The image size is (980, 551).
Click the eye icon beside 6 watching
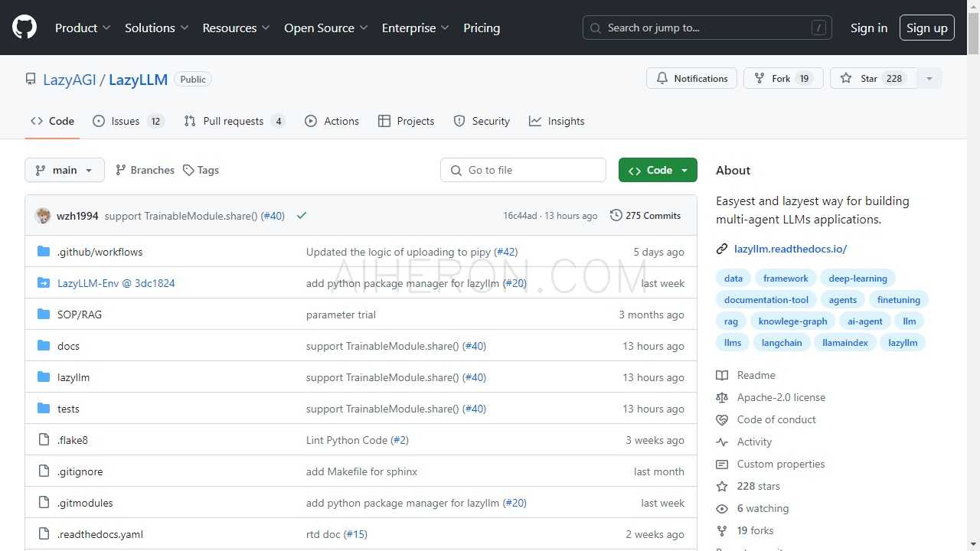722,508
